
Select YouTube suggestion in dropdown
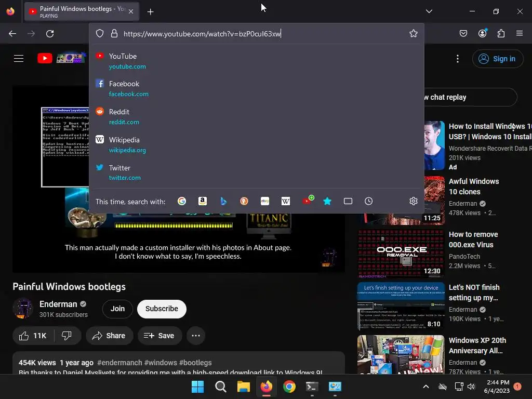(256, 61)
